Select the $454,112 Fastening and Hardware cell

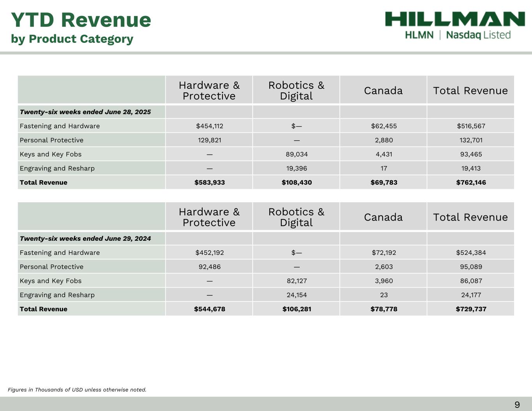pos(209,126)
